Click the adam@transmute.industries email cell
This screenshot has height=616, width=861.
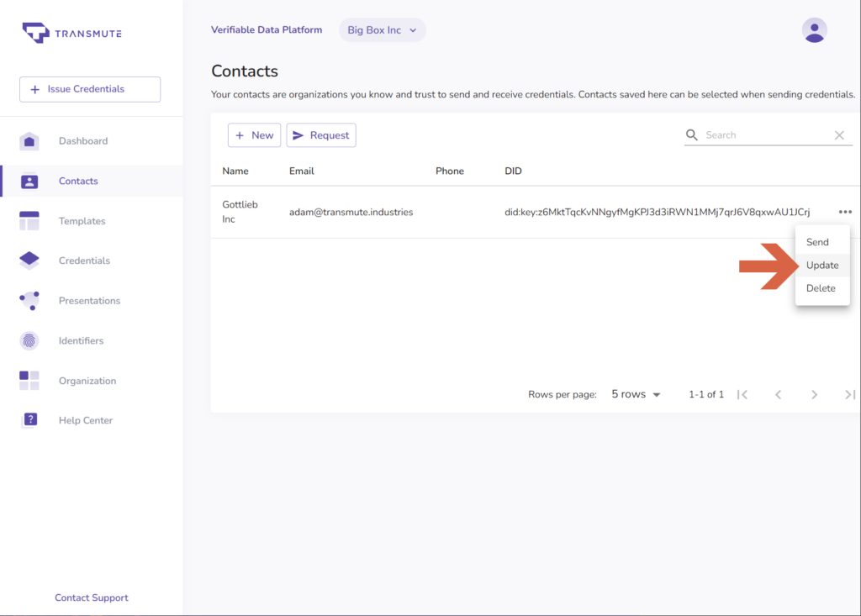pyautogui.click(x=351, y=212)
